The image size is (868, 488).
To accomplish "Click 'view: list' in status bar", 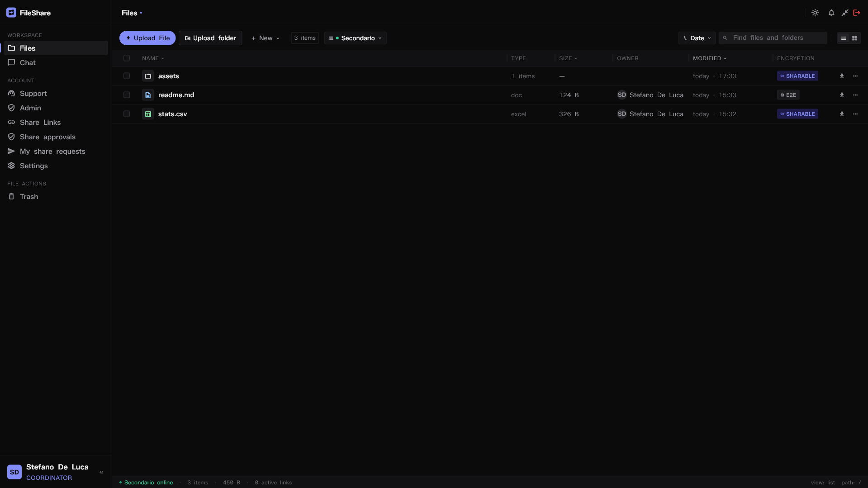I will point(823,483).
